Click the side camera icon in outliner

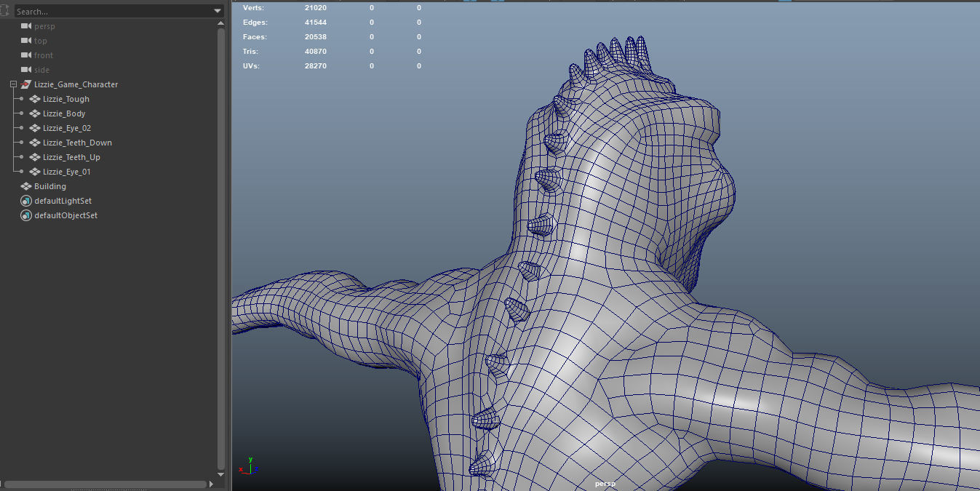click(26, 70)
